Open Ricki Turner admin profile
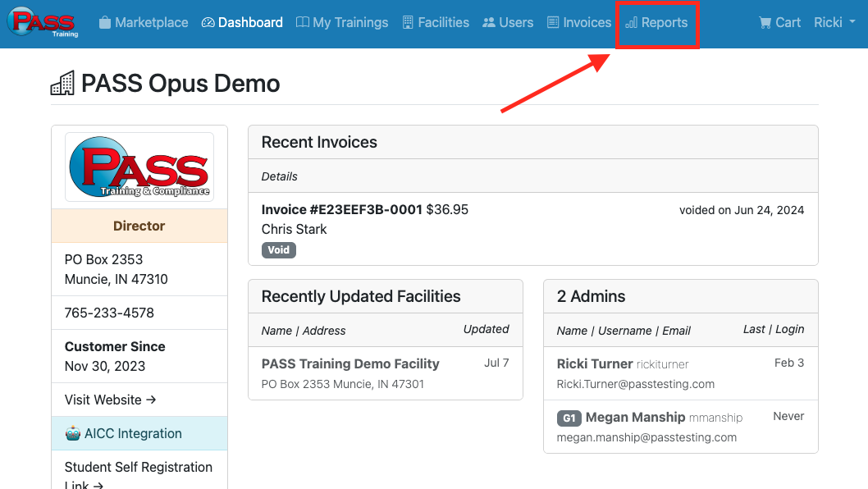 click(x=595, y=363)
